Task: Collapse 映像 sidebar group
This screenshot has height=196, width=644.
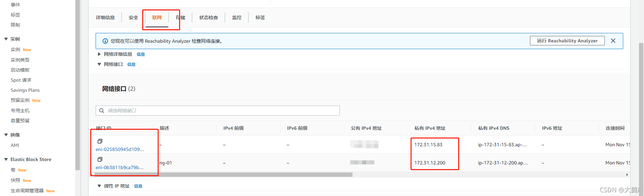Action: click(x=6, y=135)
